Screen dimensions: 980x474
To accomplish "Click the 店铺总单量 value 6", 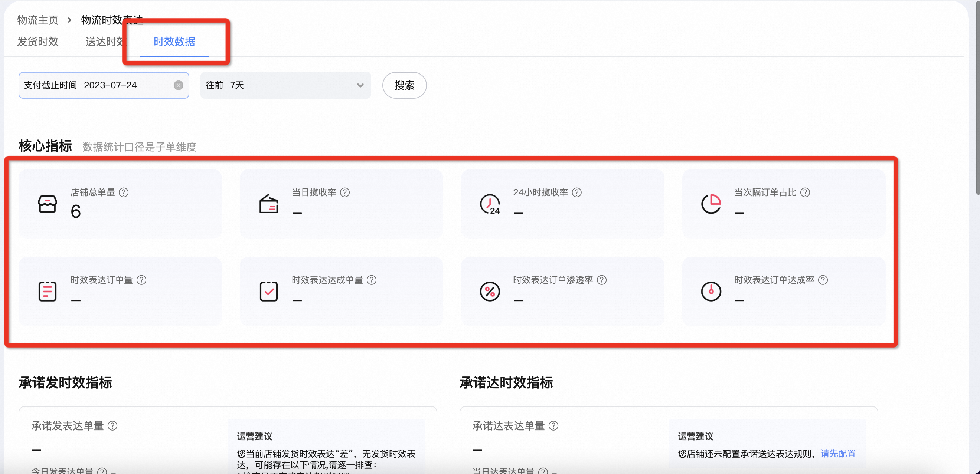I will [76, 211].
